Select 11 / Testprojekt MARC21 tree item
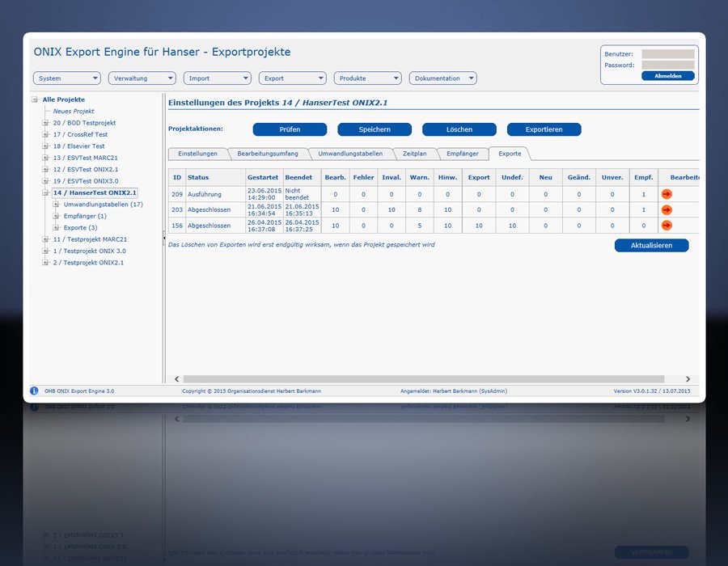The image size is (728, 566). 90,239
